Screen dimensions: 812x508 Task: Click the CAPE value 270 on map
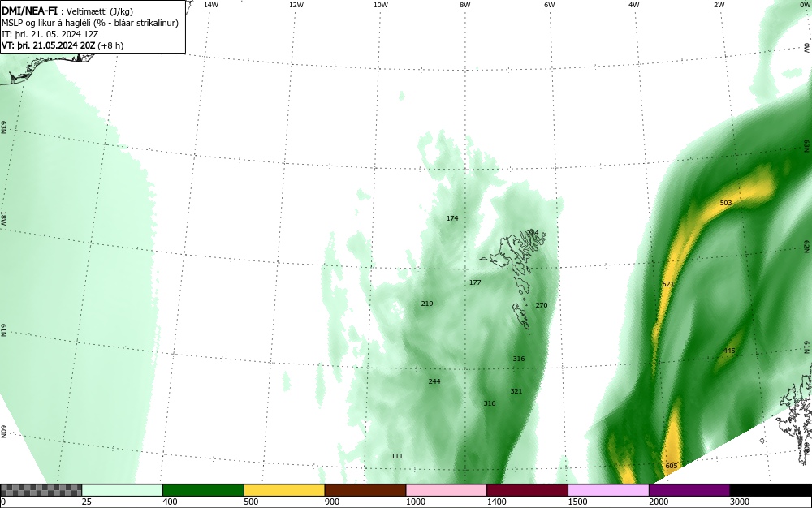point(541,305)
